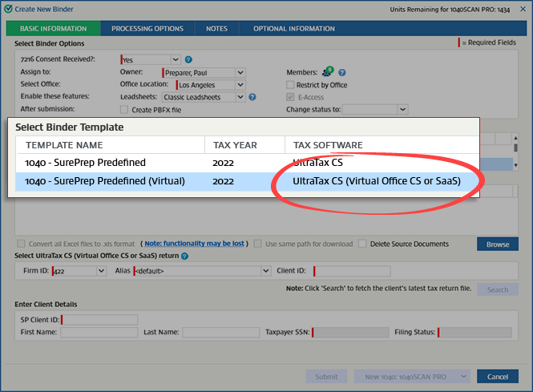Enable Restrict by Office checkbox
This screenshot has height=392, width=533.
(x=291, y=85)
